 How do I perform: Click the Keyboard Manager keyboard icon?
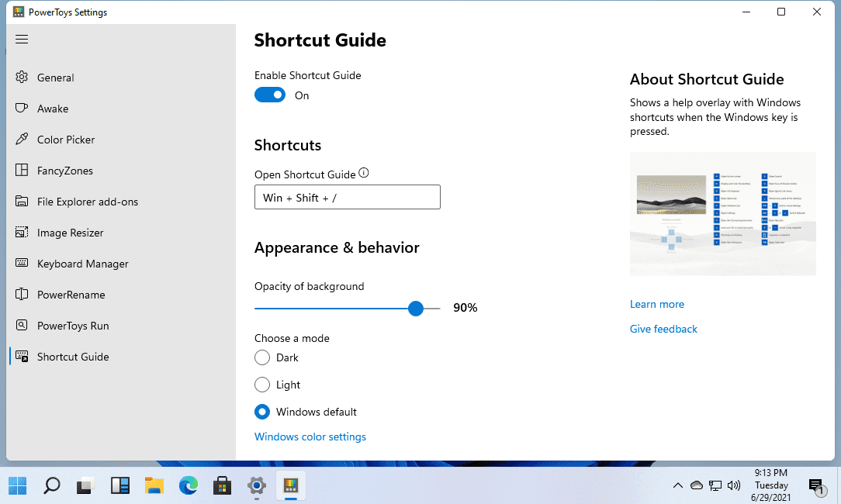coord(22,264)
